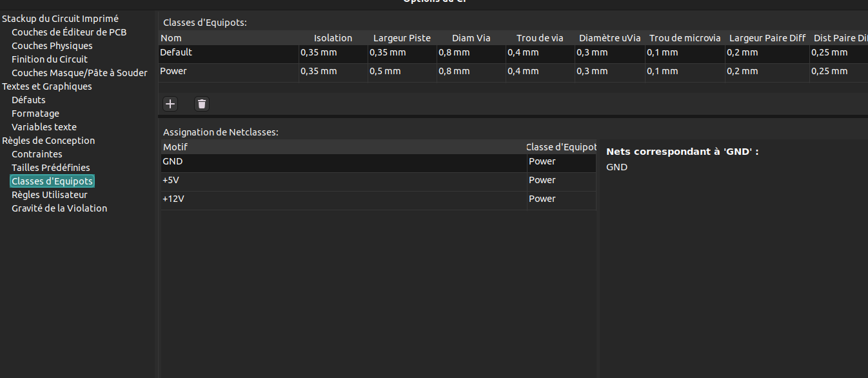The image size is (868, 378).
Task: Click Trou de microvia column header
Action: (685, 38)
